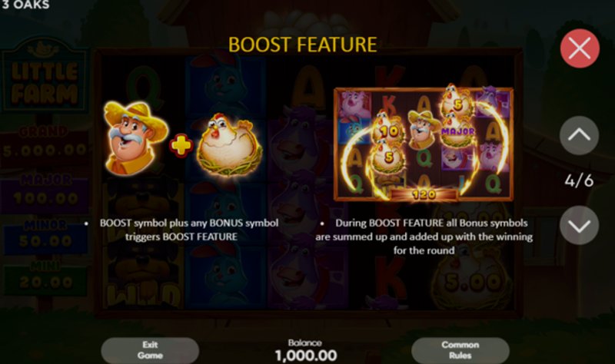This screenshot has width=615, height=364.
Task: Click the chicken Bonus symbol icon
Action: pyautogui.click(x=230, y=144)
